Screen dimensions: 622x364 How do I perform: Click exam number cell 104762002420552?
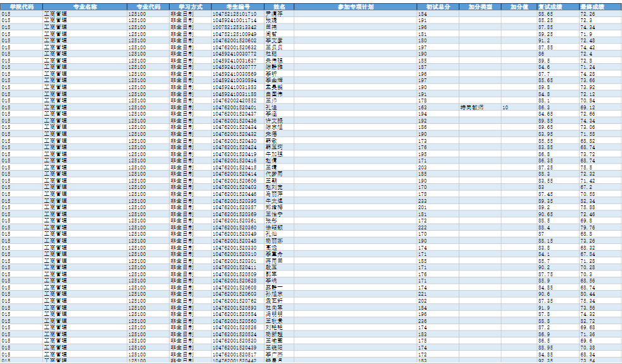pyautogui.click(x=234, y=100)
